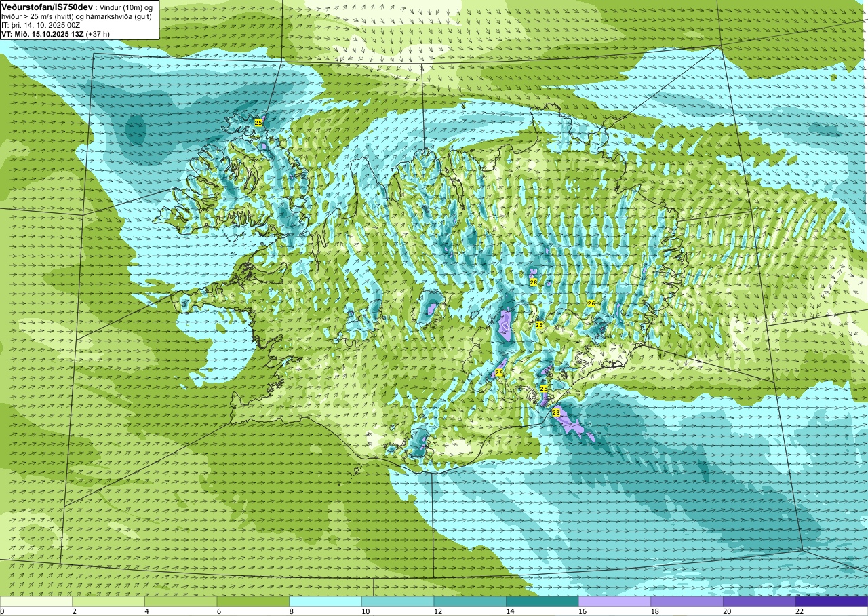Click the legend tick label '20'
Image resolution: width=868 pixels, height=616 pixels.
[x=727, y=611]
